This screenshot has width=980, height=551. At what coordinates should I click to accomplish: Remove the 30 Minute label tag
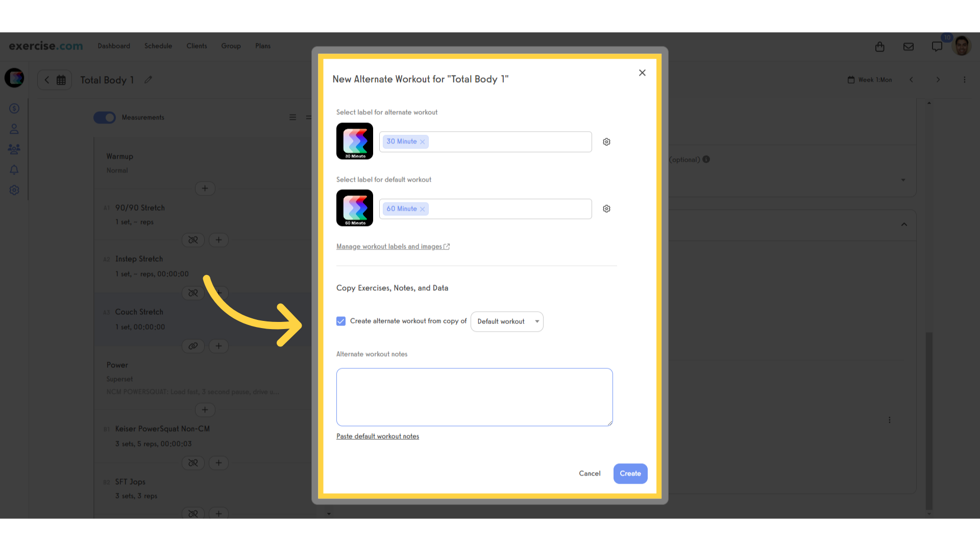(423, 142)
